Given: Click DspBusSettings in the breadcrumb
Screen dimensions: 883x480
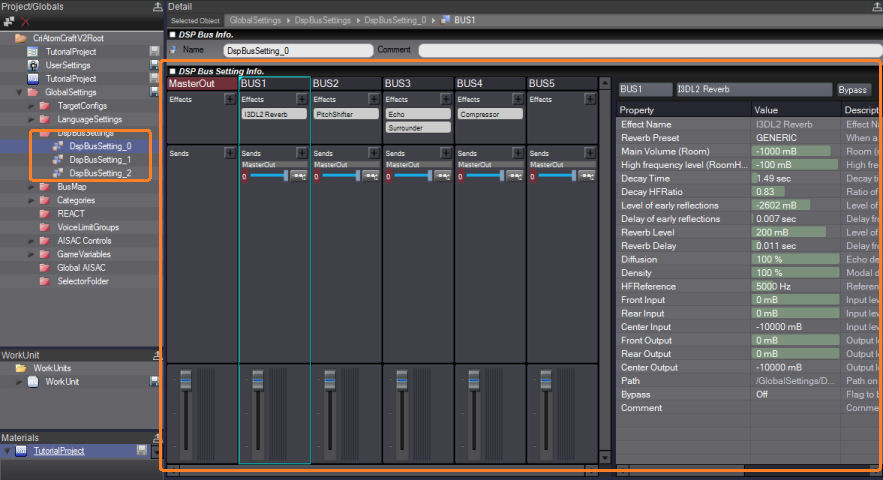Looking at the screenshot, I should [323, 20].
